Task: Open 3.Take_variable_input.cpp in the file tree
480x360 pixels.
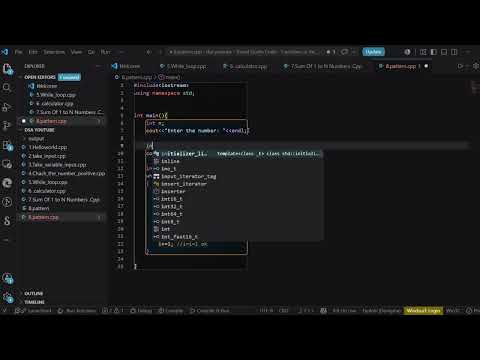Action: point(57,165)
